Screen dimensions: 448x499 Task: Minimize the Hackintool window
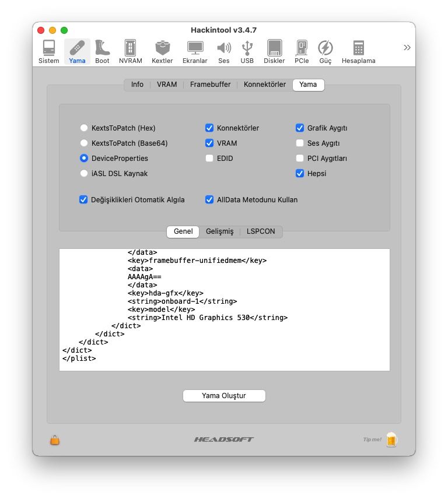coord(52,30)
